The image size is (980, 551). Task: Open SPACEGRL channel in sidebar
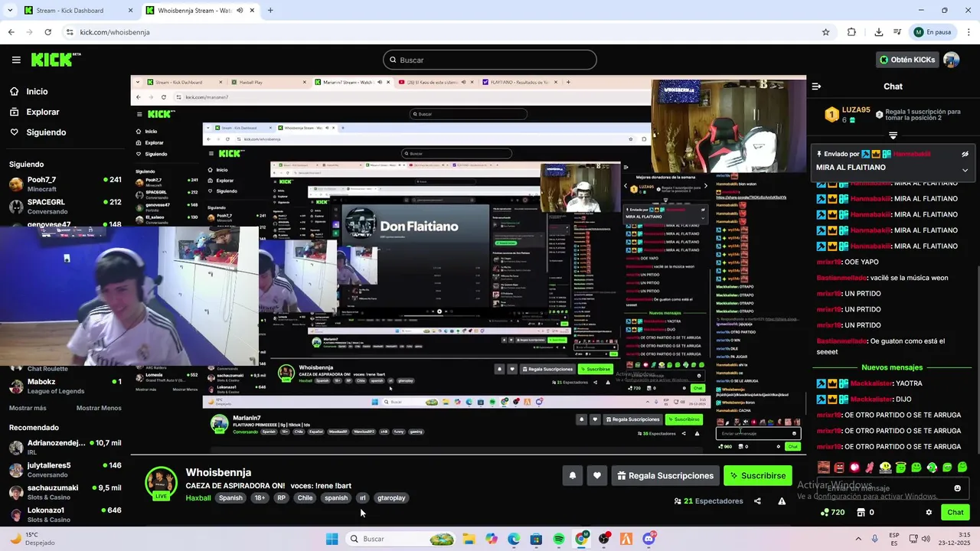click(x=65, y=207)
